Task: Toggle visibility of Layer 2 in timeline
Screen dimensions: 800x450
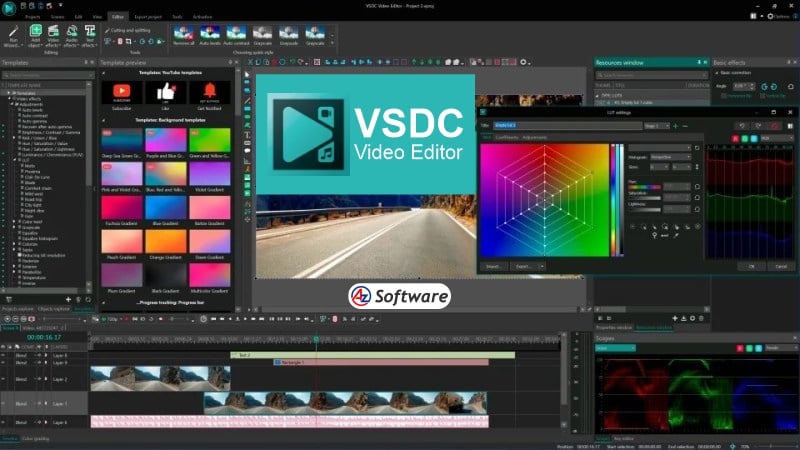Action: point(4,379)
